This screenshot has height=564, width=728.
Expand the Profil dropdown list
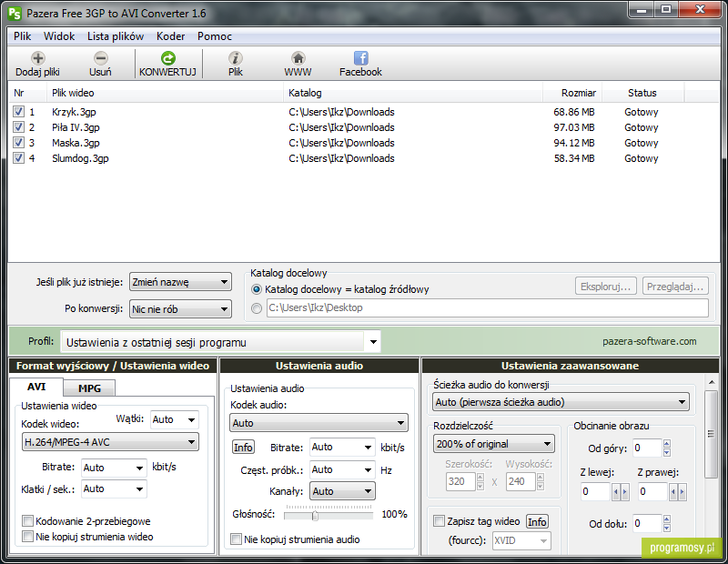[x=373, y=342]
